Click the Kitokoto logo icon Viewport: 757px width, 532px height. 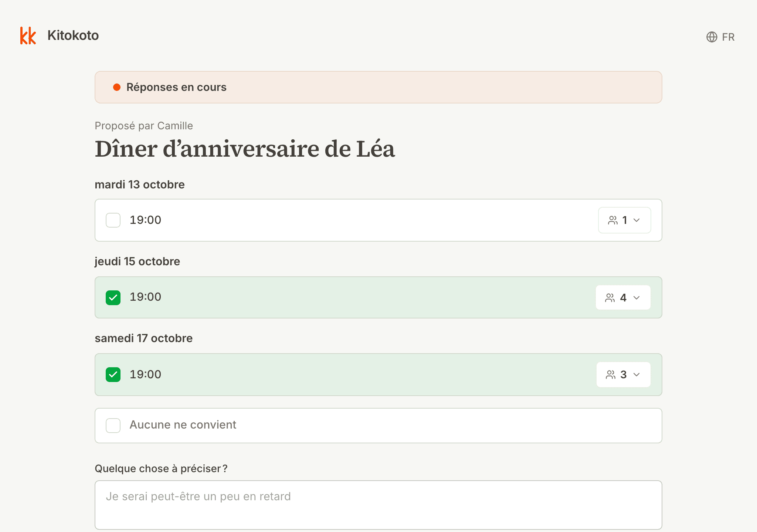pyautogui.click(x=28, y=35)
